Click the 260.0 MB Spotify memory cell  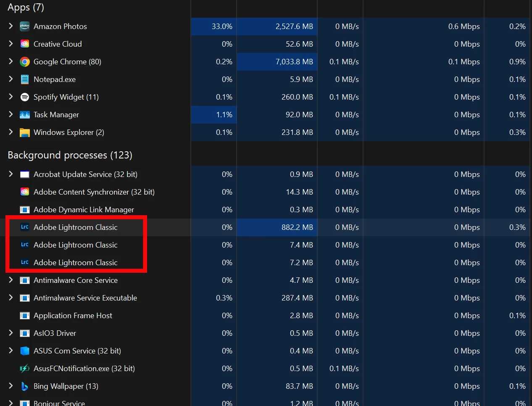pyautogui.click(x=277, y=97)
